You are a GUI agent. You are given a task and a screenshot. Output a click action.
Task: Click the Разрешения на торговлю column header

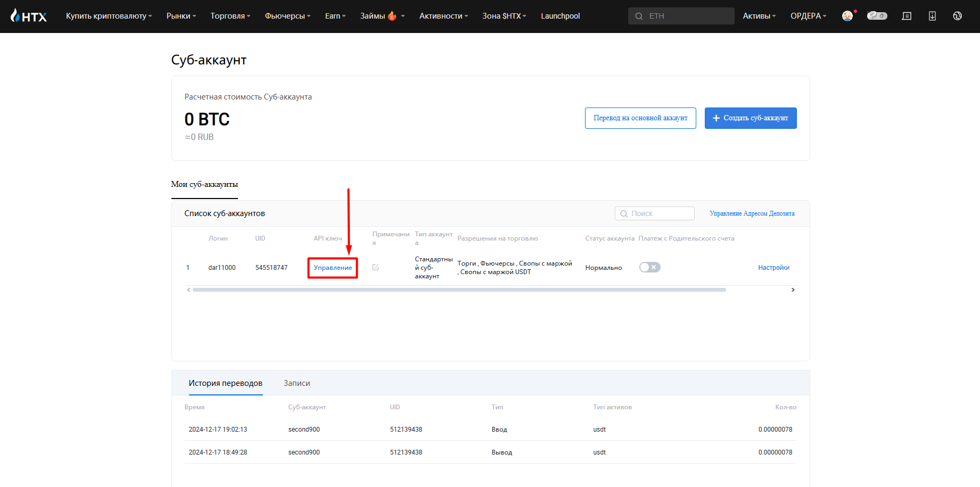point(498,238)
